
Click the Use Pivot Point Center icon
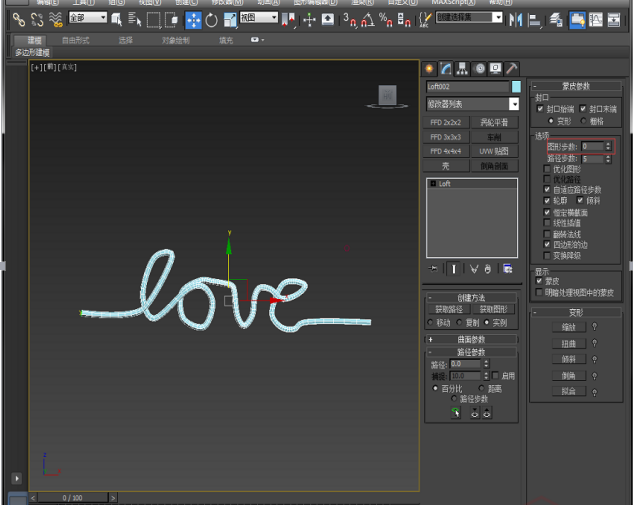click(x=288, y=19)
